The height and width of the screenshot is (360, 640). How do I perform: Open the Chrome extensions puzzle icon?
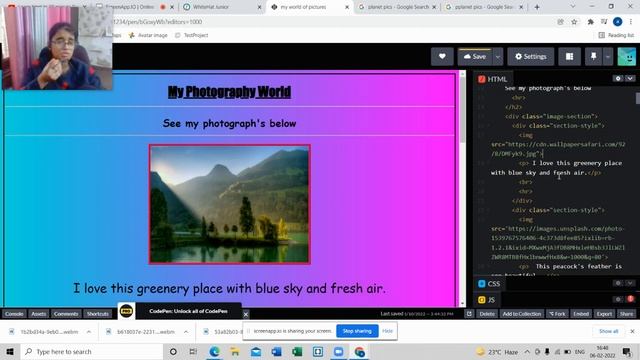click(x=590, y=22)
